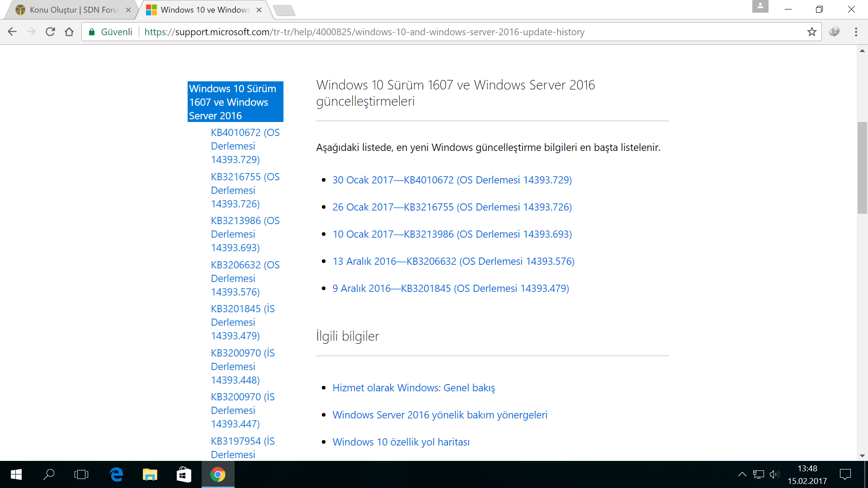Go to the home page icon
The image size is (868, 488).
(69, 32)
